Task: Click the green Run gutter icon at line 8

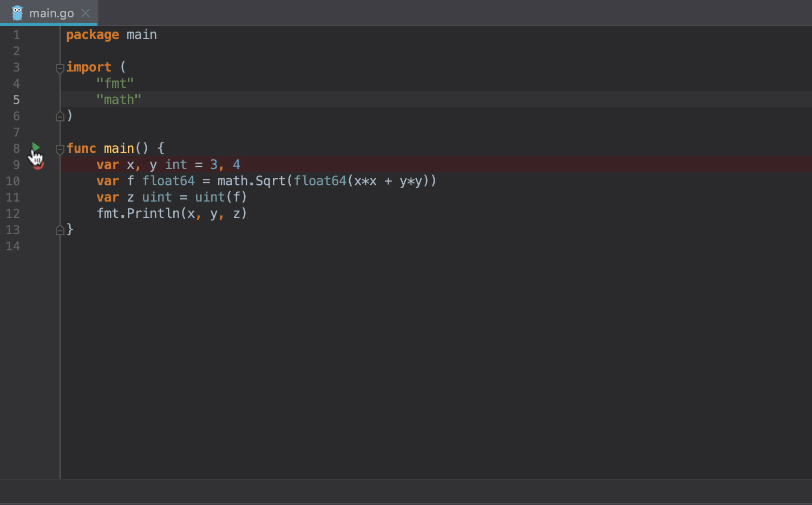Action: [x=36, y=147]
